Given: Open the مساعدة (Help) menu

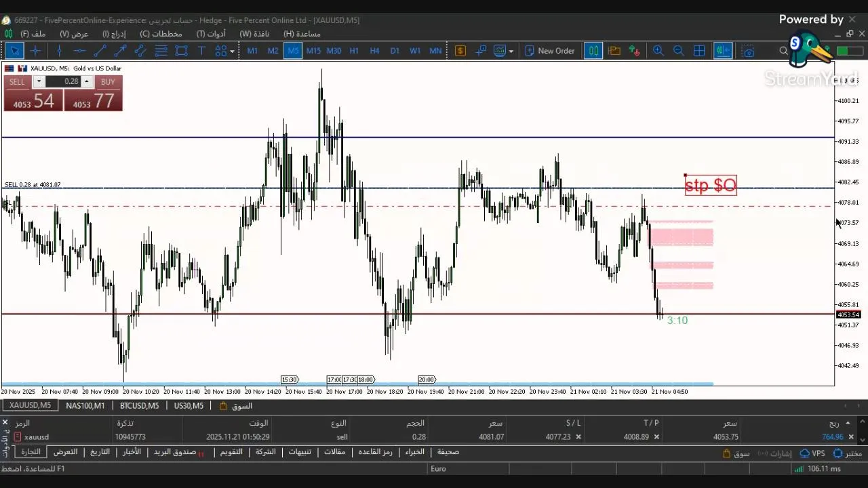Looking at the screenshot, I should point(302,34).
